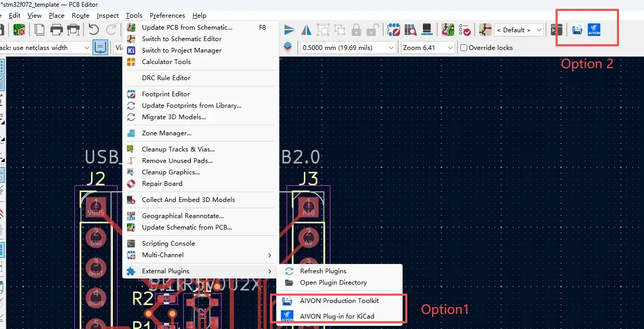Choose Switch to Project Manager

(x=201, y=50)
